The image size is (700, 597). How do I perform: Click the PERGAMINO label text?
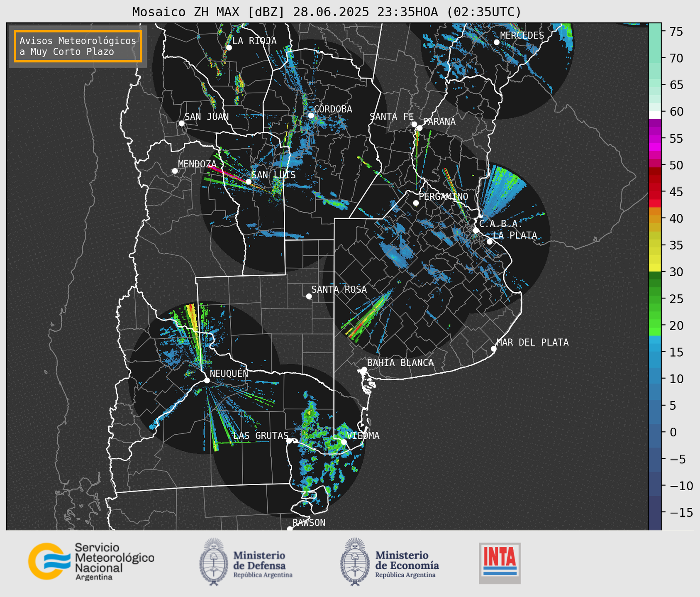click(x=444, y=196)
